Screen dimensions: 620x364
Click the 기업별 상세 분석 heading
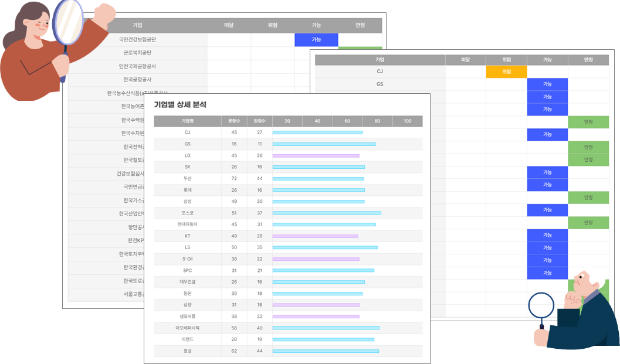180,105
